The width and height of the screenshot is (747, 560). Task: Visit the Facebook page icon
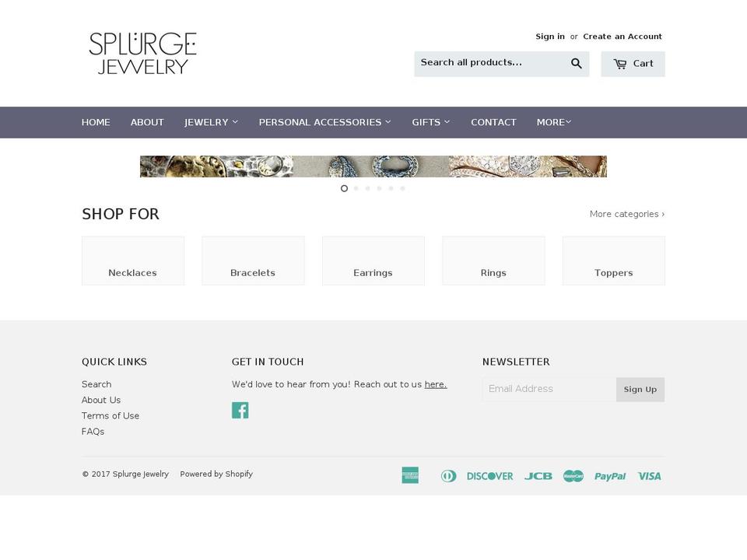pos(240,410)
